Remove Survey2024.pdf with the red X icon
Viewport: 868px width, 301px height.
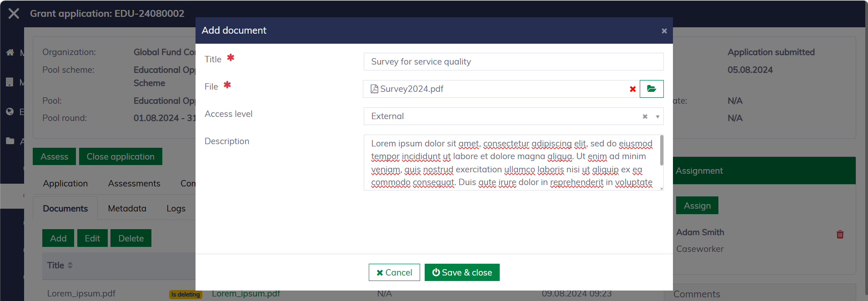(632, 89)
